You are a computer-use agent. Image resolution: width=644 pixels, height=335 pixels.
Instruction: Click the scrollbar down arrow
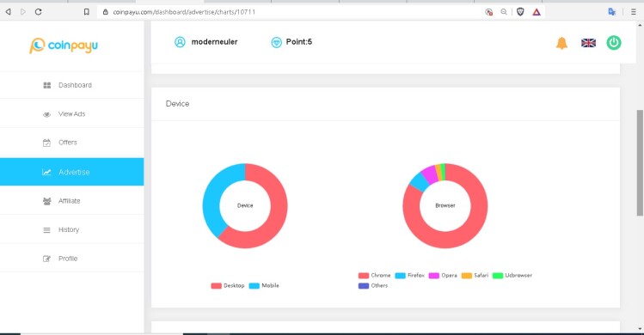click(640, 329)
